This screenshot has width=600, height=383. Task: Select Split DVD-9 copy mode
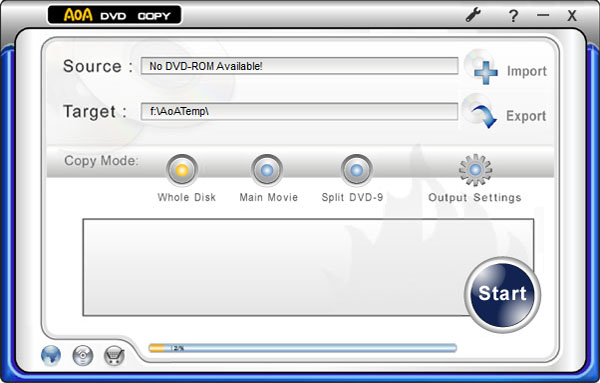357,170
